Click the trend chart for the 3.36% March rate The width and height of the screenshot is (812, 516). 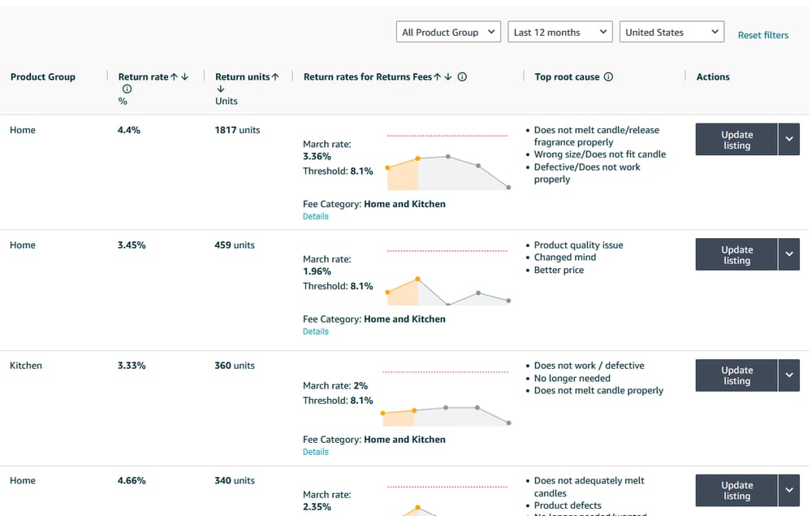pos(448,163)
